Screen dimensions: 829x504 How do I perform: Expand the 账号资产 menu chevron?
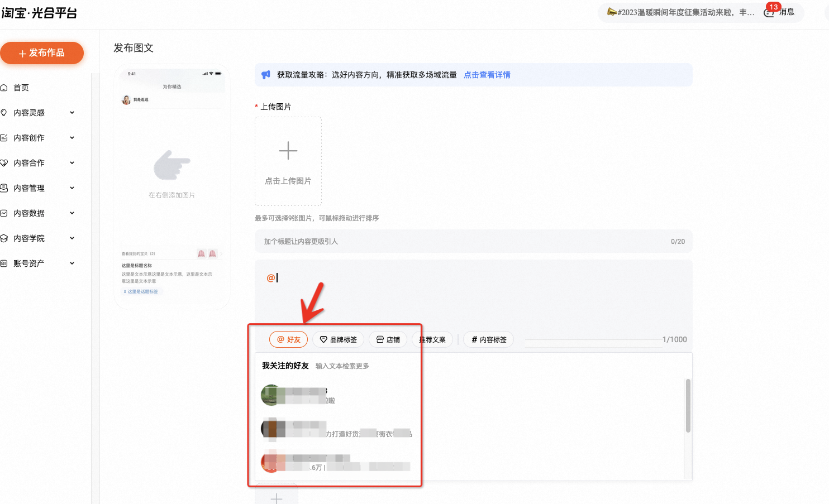[x=72, y=263]
